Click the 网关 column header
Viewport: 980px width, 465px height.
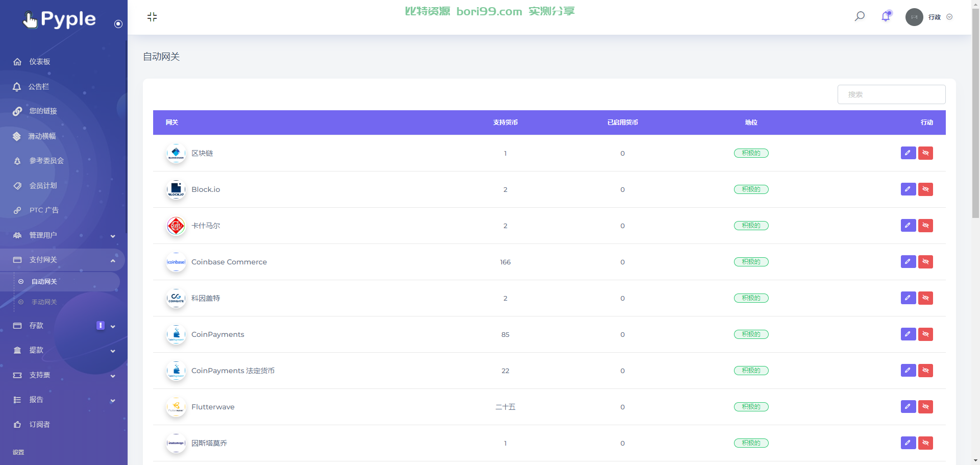[x=172, y=123]
